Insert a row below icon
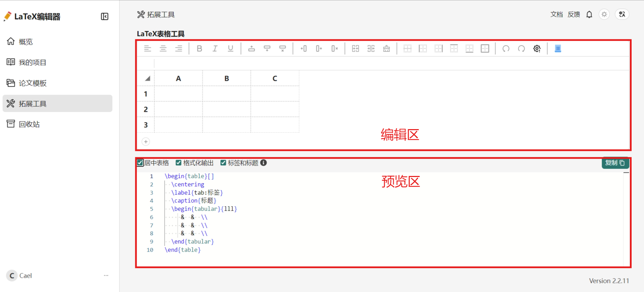This screenshot has width=644, height=292. point(267,49)
